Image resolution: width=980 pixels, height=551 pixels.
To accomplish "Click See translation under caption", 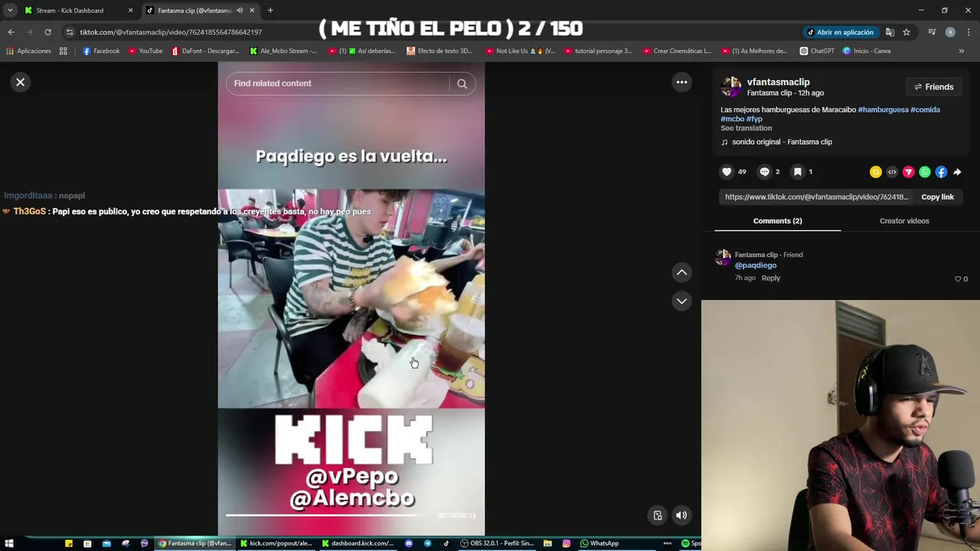I will [x=746, y=129].
